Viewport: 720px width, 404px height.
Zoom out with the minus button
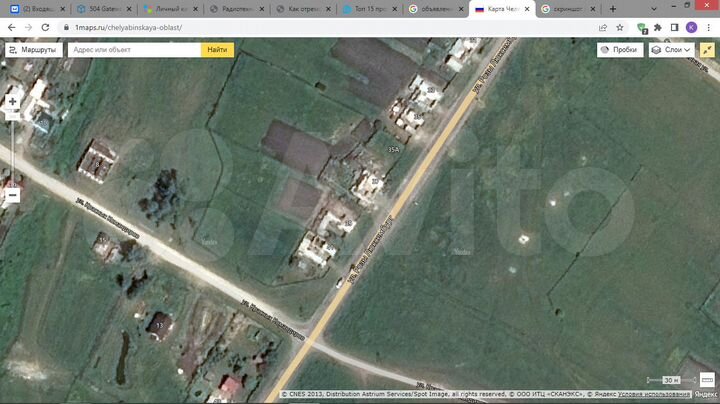pyautogui.click(x=12, y=195)
